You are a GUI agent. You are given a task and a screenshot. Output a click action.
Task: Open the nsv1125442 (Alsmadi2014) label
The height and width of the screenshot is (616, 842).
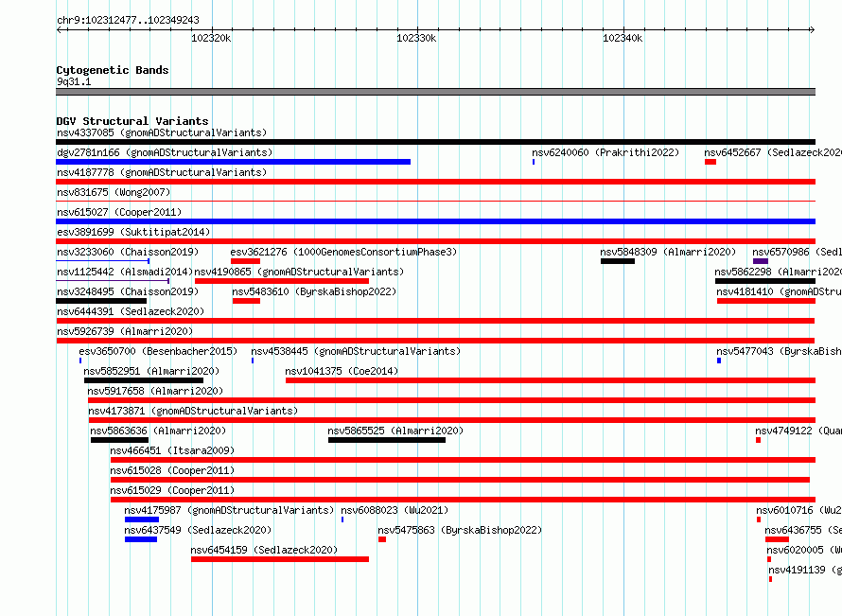pyautogui.click(x=125, y=272)
